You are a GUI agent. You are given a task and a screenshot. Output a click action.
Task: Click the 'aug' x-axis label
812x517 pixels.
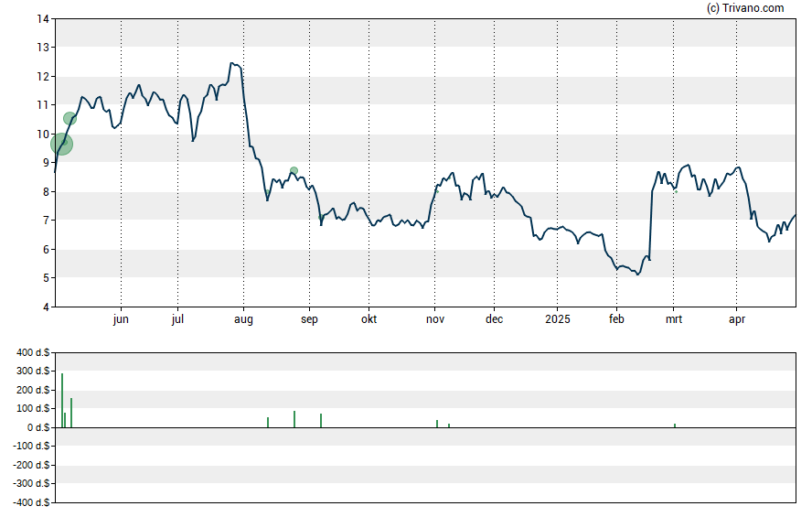pyautogui.click(x=243, y=319)
